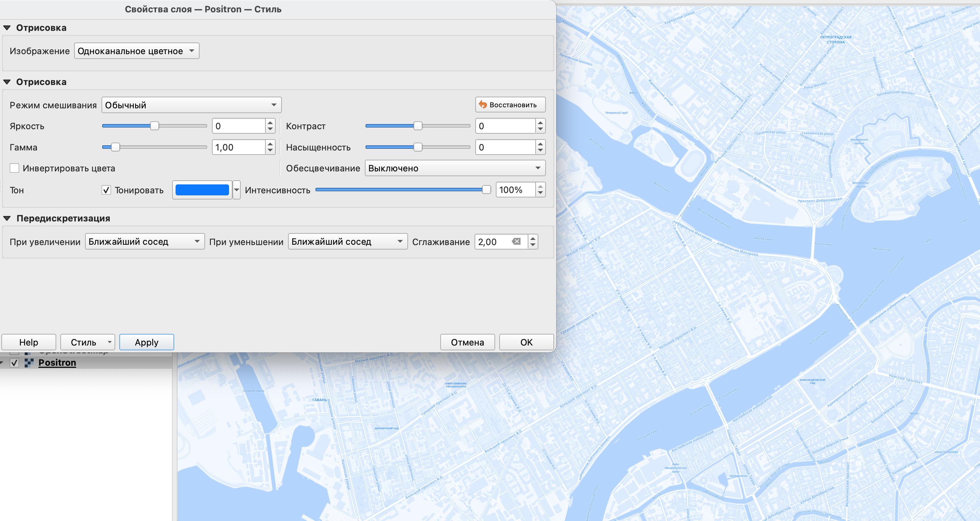This screenshot has height=521, width=980.
Task: Decrease Контраст with spinner down arrow
Action: pyautogui.click(x=540, y=129)
